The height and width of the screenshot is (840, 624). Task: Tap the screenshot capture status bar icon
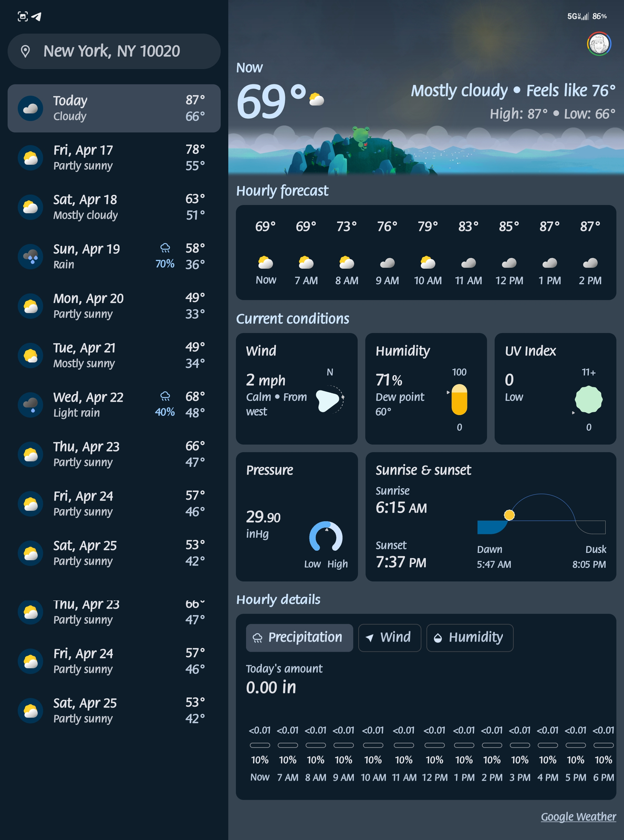[23, 16]
